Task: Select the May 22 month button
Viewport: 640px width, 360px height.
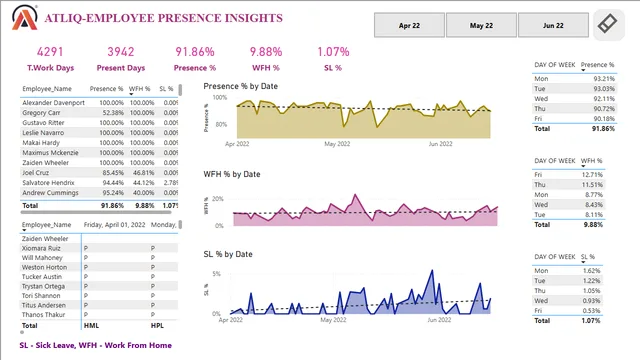Action: pos(481,25)
